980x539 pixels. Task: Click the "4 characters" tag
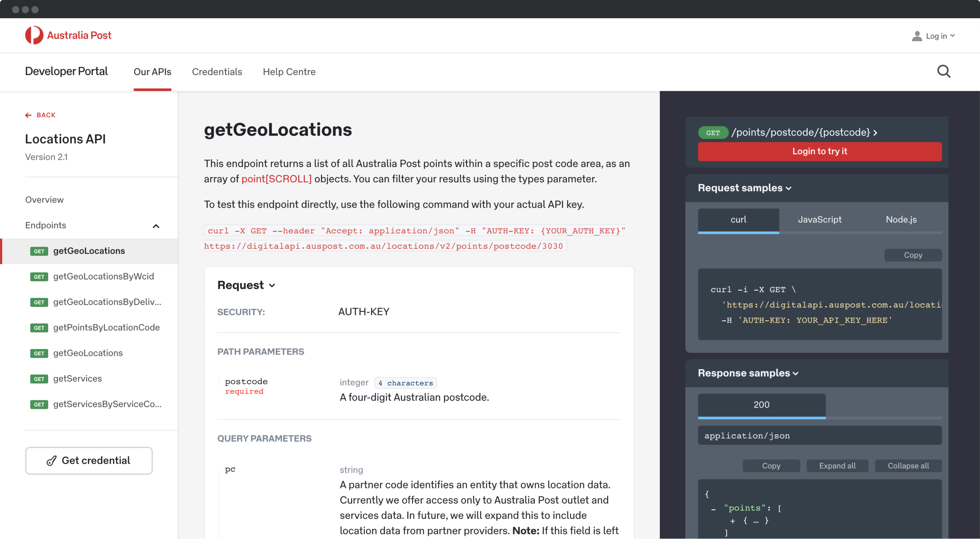[x=406, y=383]
